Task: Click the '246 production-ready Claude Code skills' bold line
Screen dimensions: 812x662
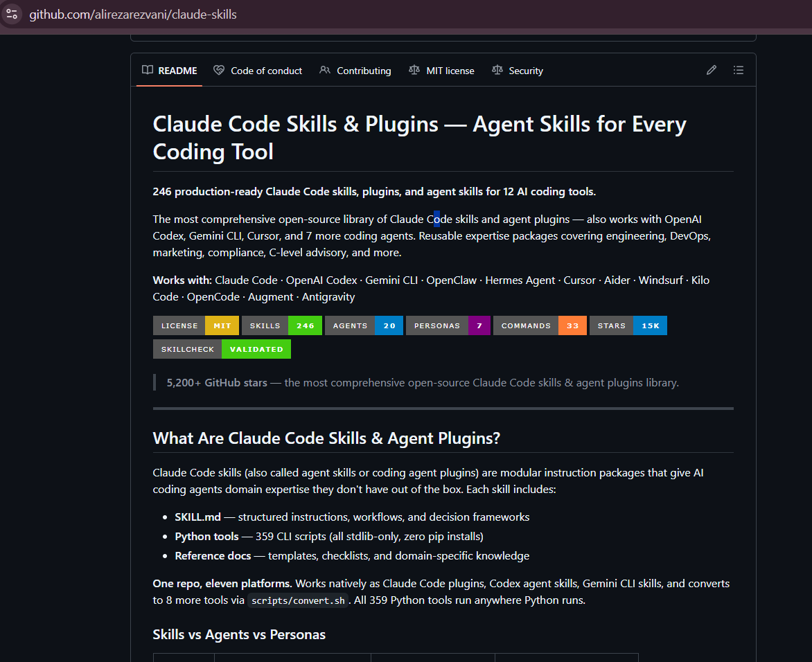Action: pos(374,192)
